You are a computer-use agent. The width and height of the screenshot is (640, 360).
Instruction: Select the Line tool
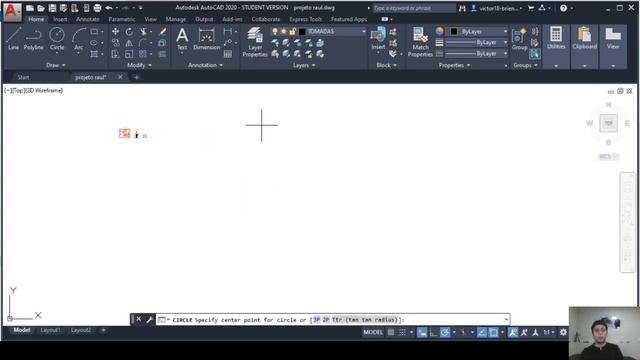click(13, 38)
